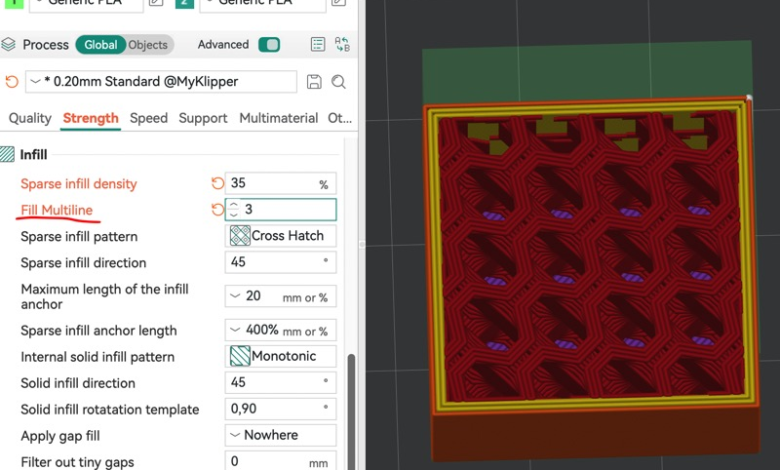780x470 pixels.
Task: Open the compare presets icon
Action: tap(342, 44)
